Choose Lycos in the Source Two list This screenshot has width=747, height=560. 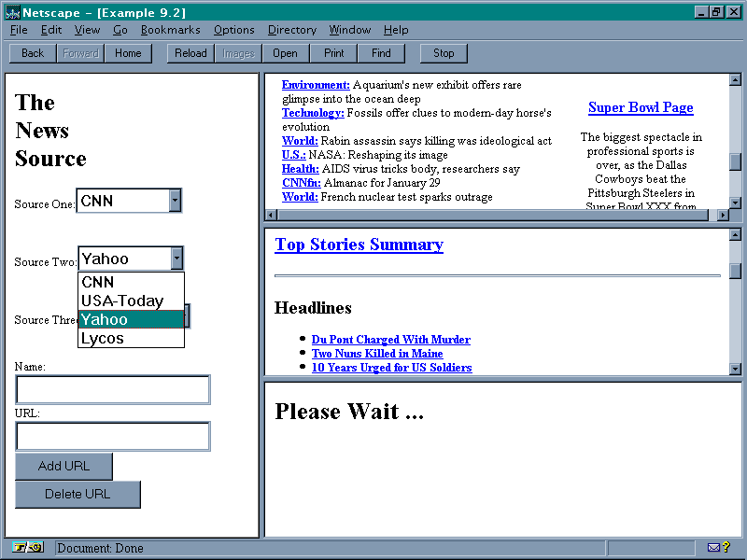click(103, 338)
